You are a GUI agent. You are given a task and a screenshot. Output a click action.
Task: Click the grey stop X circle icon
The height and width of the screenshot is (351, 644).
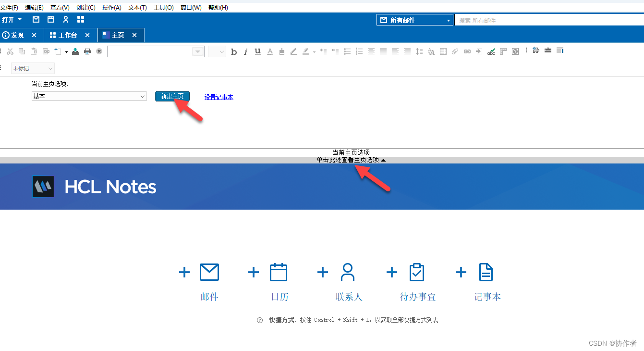pyautogui.click(x=99, y=51)
